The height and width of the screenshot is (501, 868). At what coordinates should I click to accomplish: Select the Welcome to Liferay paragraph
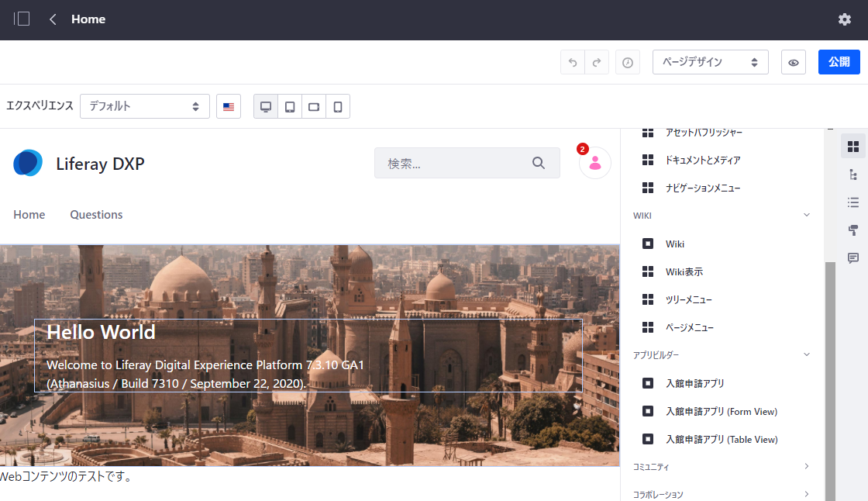click(205, 374)
